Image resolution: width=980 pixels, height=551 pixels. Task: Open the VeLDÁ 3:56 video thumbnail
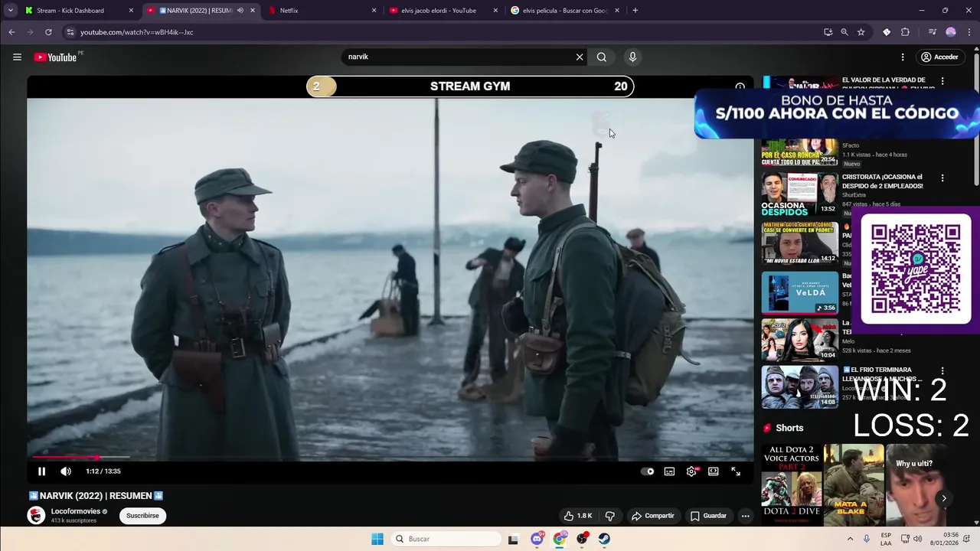[800, 292]
